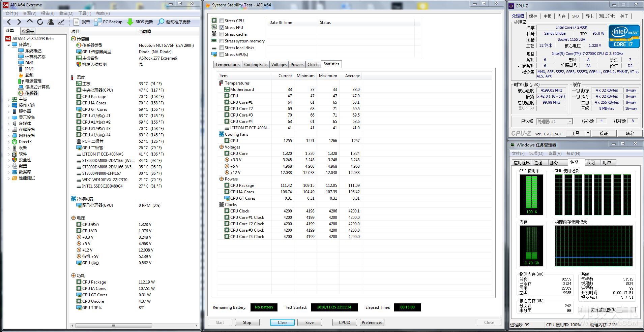The image size is (644, 332).
Task: Click the up-level arrow icon in AIDA64 toolbar
Action: [30, 22]
